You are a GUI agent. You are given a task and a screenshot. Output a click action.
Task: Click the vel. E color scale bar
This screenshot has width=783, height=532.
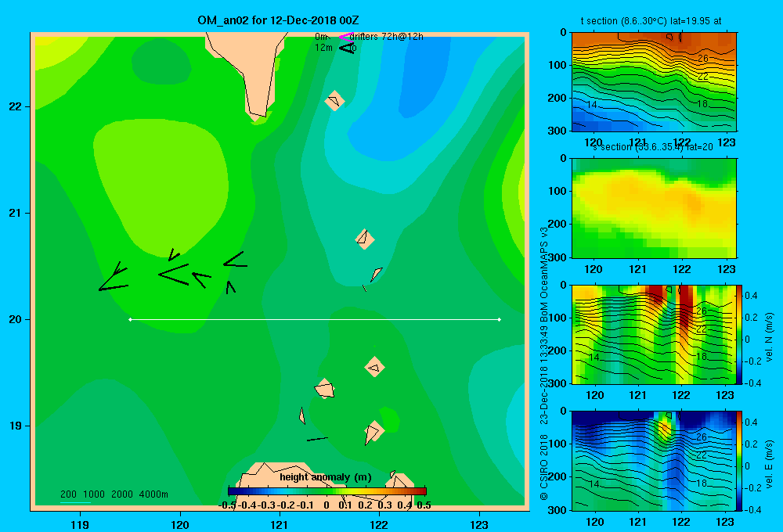click(x=740, y=461)
